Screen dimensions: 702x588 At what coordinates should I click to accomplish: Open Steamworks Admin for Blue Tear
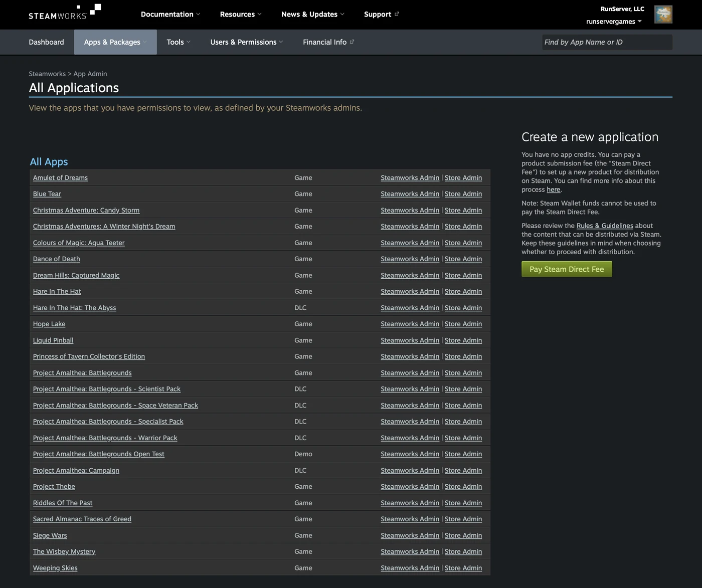(x=410, y=193)
